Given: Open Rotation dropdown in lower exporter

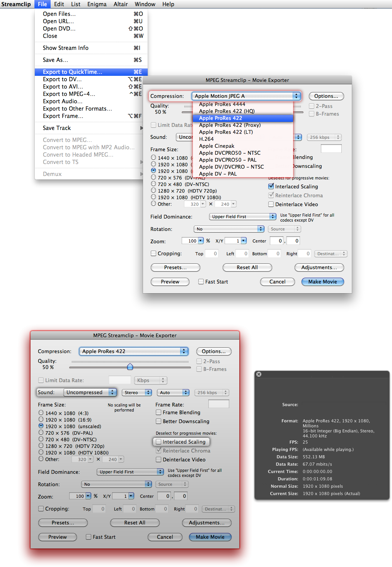Looking at the screenshot, I should [116, 484].
